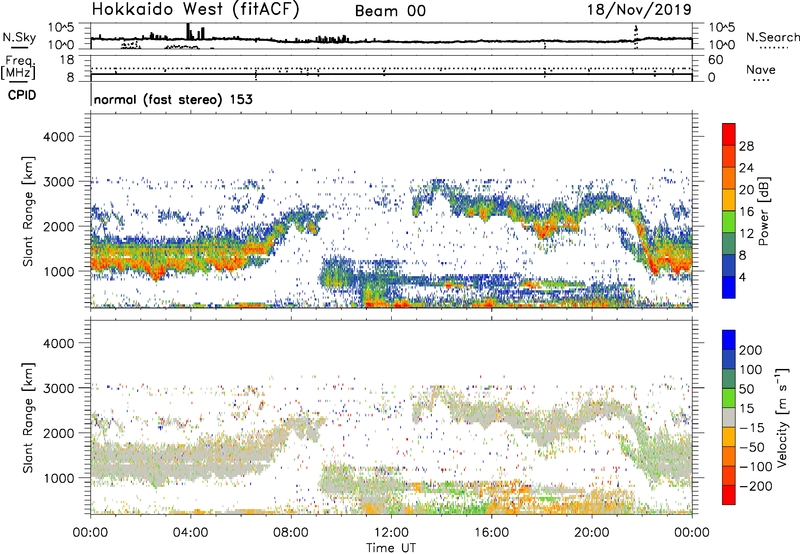Click '1000' on velocity panel range axis
This screenshot has height=554, width=800.
click(58, 478)
